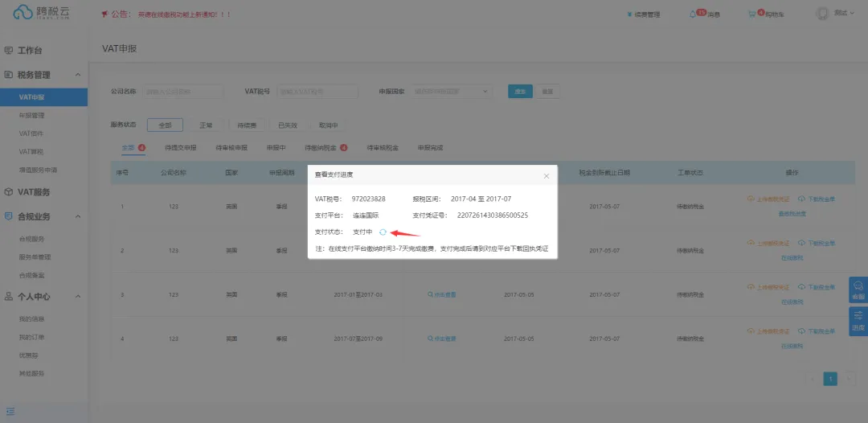Screen dimensions: 868x423
Task: Switch to the 申报完成 tab
Action: pos(430,148)
